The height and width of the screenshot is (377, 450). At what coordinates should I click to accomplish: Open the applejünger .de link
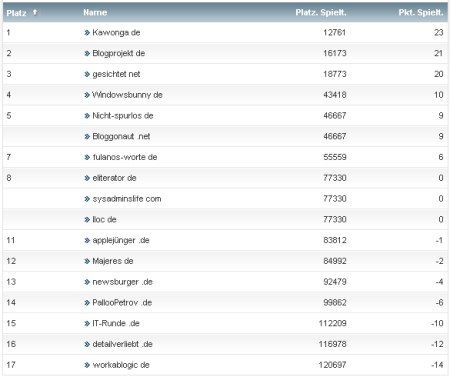click(121, 240)
